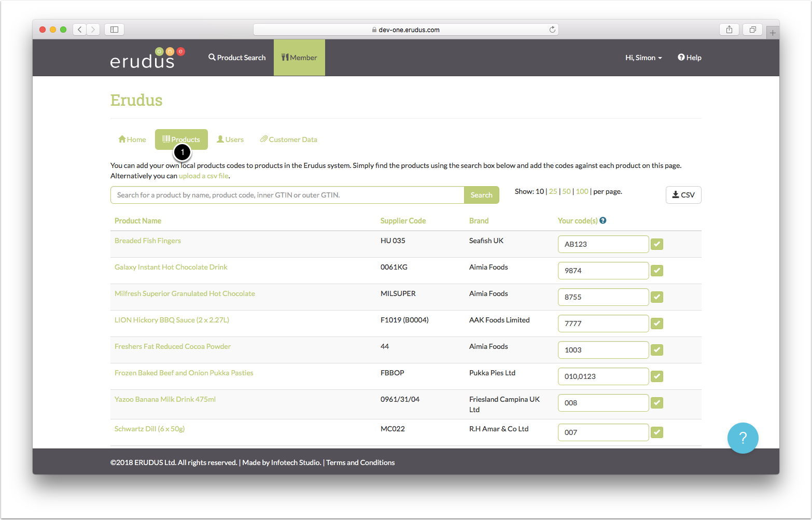The image size is (812, 520).
Task: Click the Brand column header
Action: click(x=479, y=221)
